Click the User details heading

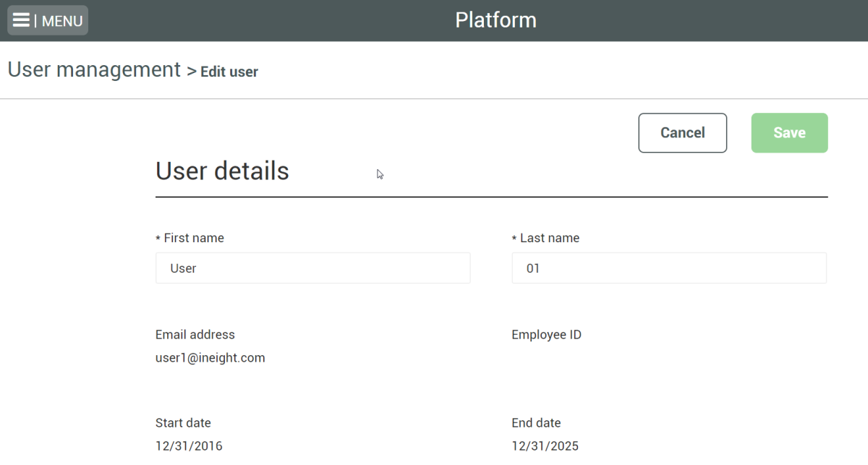(x=222, y=171)
